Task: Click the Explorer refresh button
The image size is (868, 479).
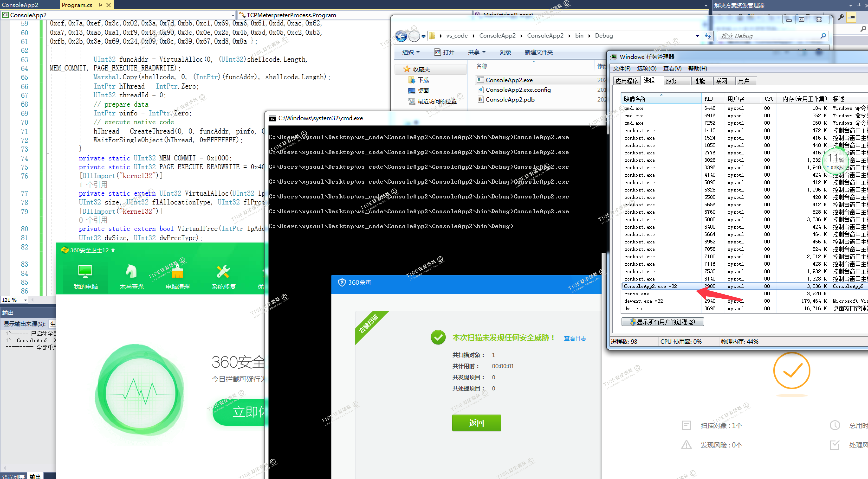Action: (708, 36)
